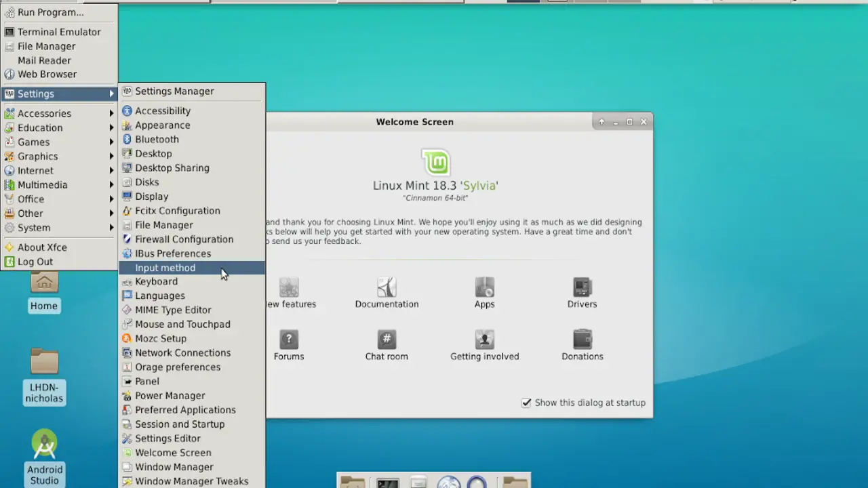
Task: Click the Terminal Emulator icon in menu
Action: pyautogui.click(x=9, y=32)
